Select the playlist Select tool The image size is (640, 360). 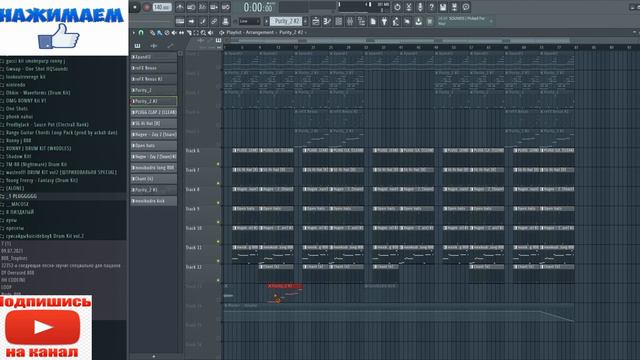tap(196, 33)
